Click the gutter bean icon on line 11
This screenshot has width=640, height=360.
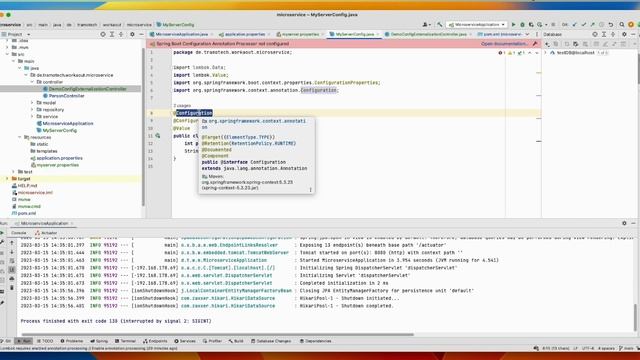(x=158, y=136)
